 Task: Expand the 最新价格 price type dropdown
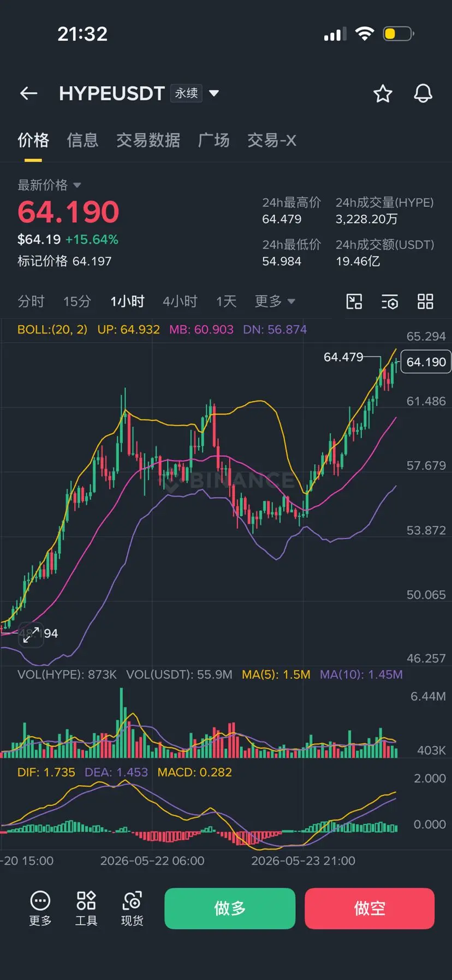pyautogui.click(x=77, y=186)
